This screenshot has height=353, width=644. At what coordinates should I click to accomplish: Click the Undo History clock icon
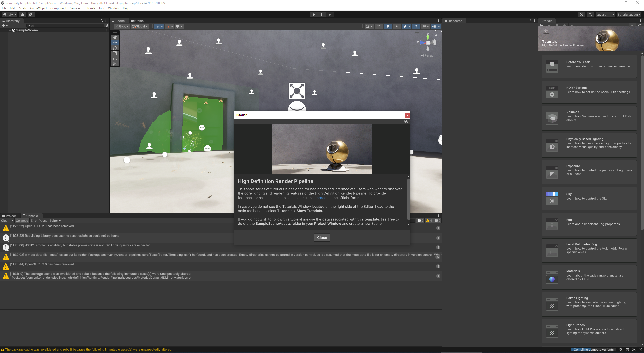coord(581,14)
